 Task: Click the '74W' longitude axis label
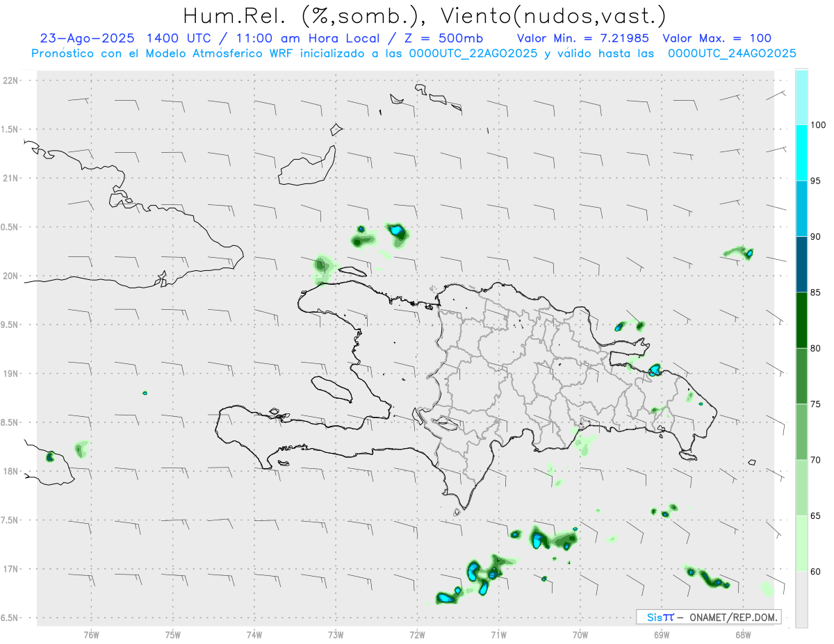click(x=254, y=634)
